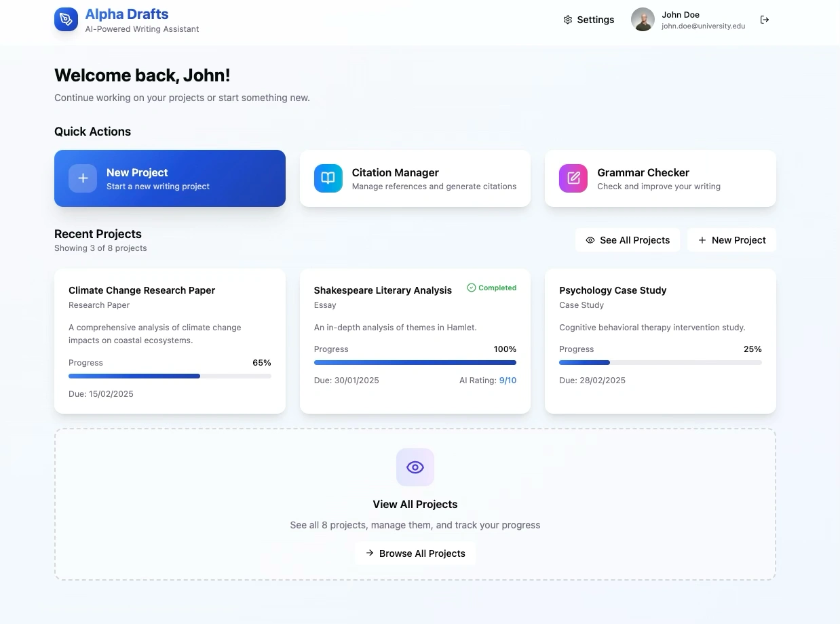Viewport: 840px width, 624px height.
Task: Click the 65% progress value
Action: (262, 363)
